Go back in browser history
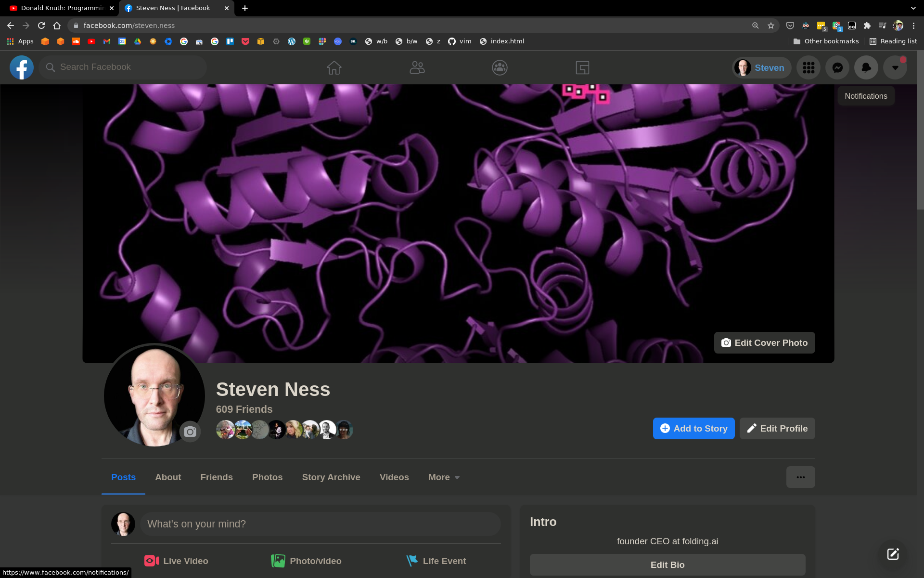Screen dimensions: 924x578 (x=11, y=26)
